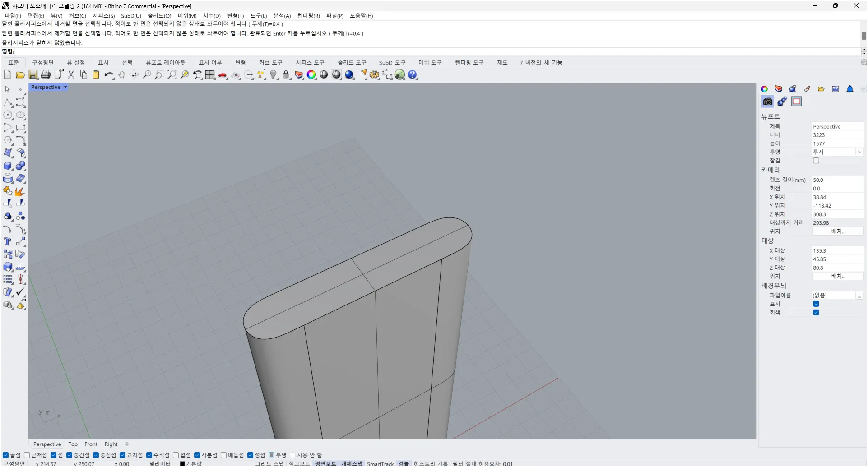Toggle the 교차점 osnap checkbox
This screenshot has width=868, height=467.
(x=122, y=455)
